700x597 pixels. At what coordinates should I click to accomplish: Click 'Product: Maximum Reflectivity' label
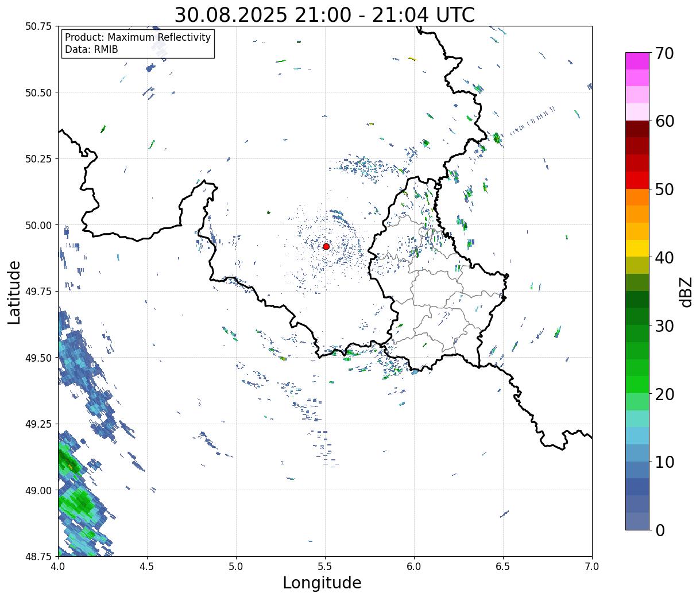(138, 37)
